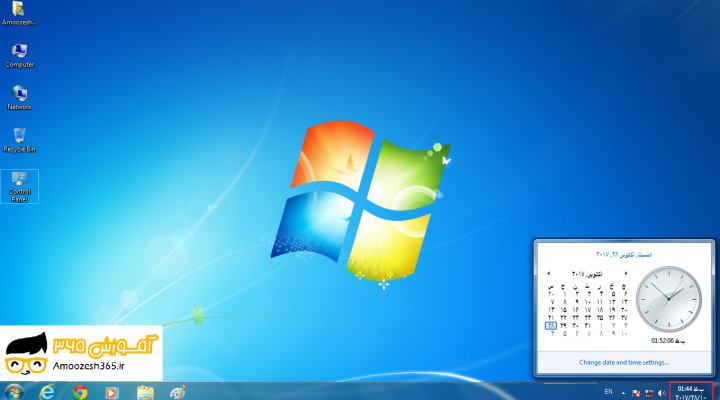Select date 27 in the calendar

click(624, 317)
